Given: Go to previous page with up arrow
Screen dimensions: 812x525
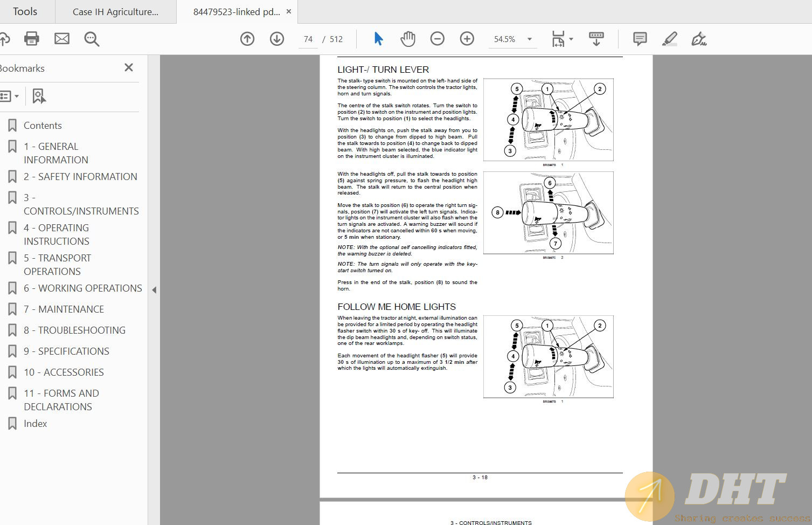Looking at the screenshot, I should click(x=247, y=39).
